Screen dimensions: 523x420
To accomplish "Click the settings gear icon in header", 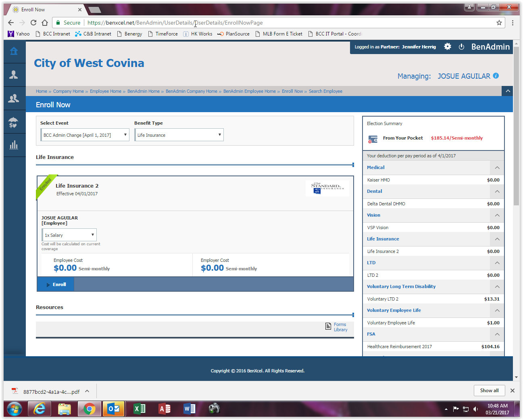I will pyautogui.click(x=448, y=47).
